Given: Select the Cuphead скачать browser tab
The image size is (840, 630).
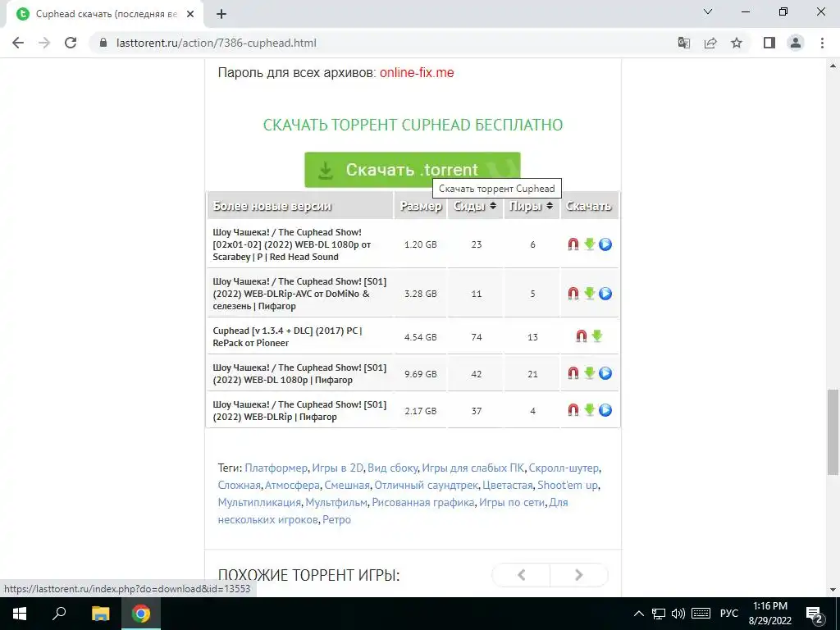Looking at the screenshot, I should pyautogui.click(x=105, y=14).
